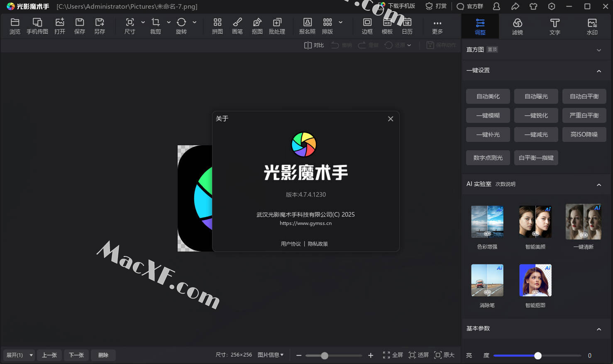Click the zoom slider handle
613x364 pixels.
325,356
